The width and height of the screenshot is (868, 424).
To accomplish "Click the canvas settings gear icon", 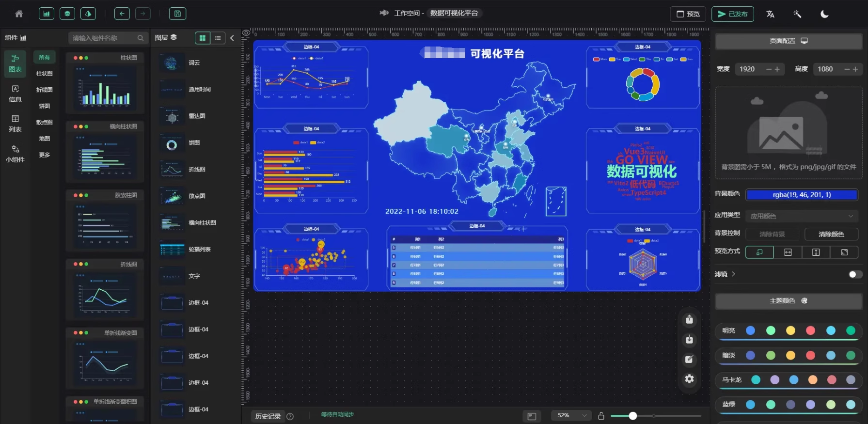I will coord(689,379).
